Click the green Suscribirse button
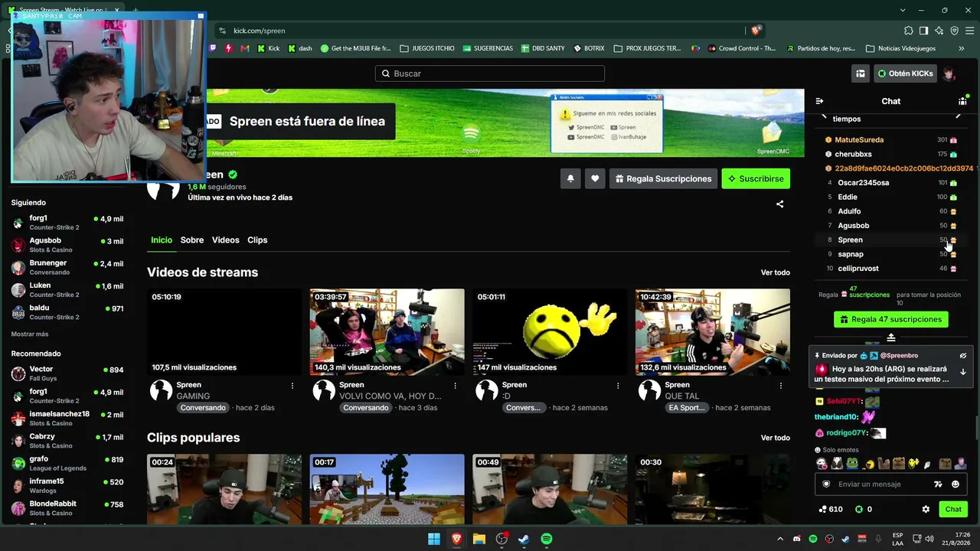Screen dimensions: 980x551 (756, 179)
